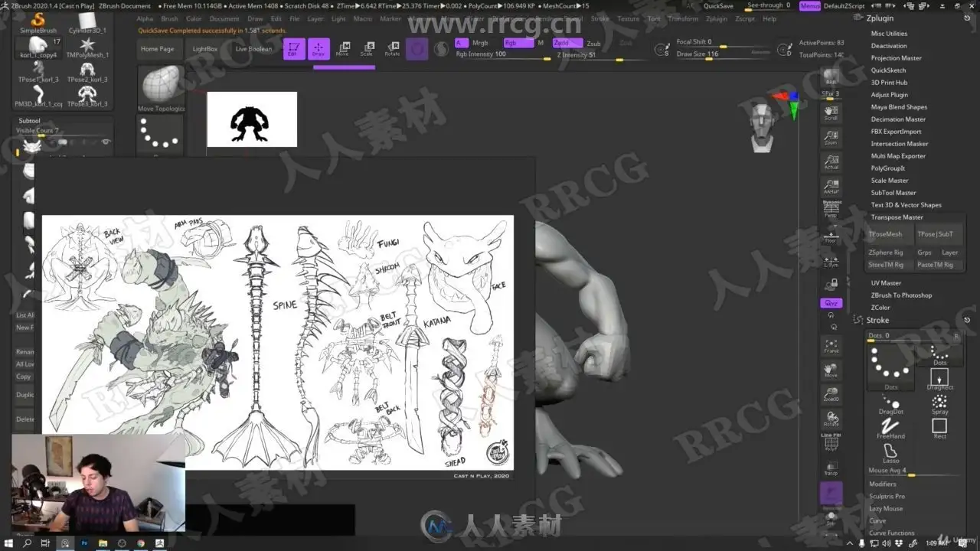
Task: Expand the Lazy Mouse section
Action: [886, 508]
